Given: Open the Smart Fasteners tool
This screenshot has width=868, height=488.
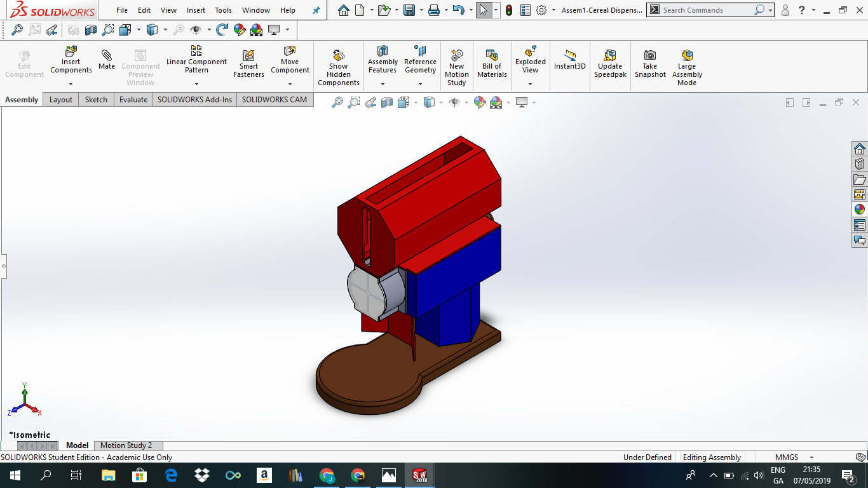Looking at the screenshot, I should (248, 62).
